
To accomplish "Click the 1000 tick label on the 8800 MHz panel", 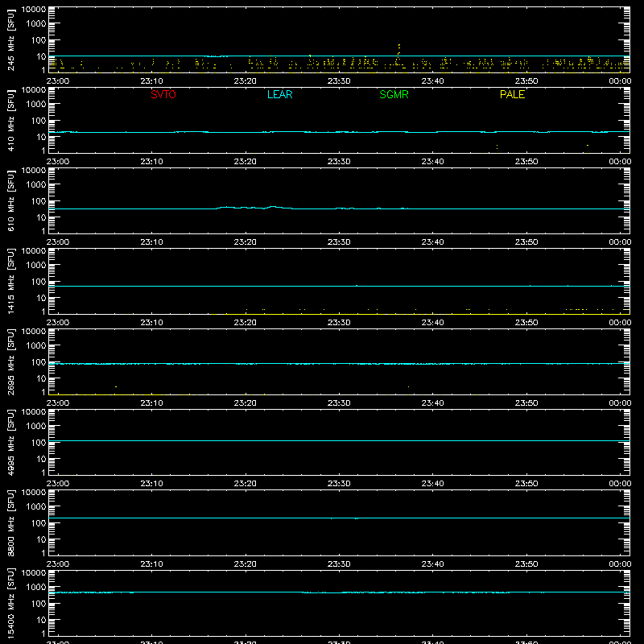I will coord(36,507).
